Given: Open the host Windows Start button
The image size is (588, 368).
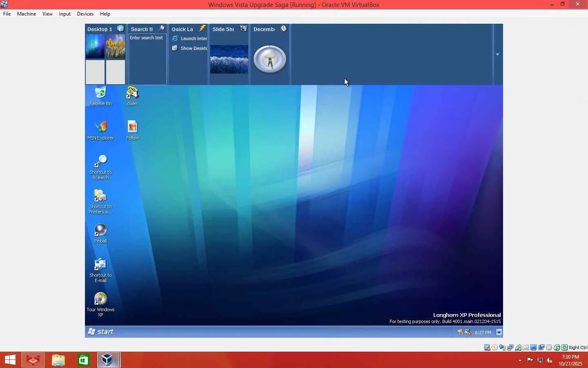Looking at the screenshot, I should pyautogui.click(x=10, y=360).
